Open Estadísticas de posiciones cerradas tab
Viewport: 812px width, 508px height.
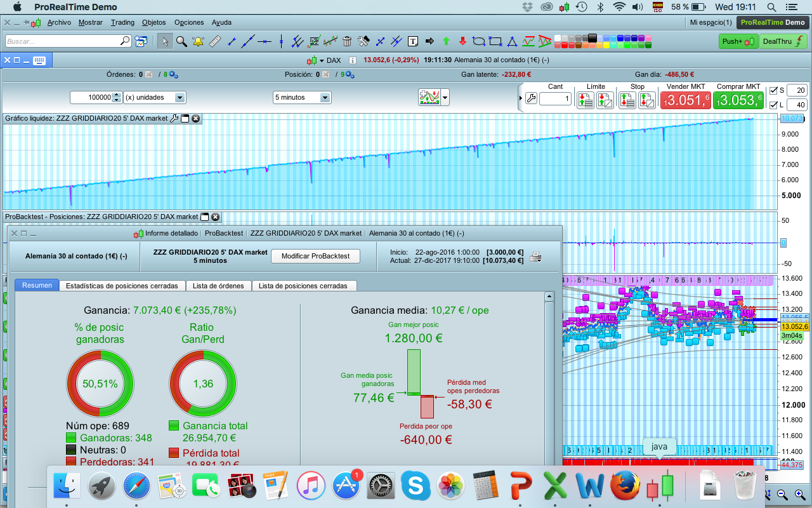[x=122, y=286]
